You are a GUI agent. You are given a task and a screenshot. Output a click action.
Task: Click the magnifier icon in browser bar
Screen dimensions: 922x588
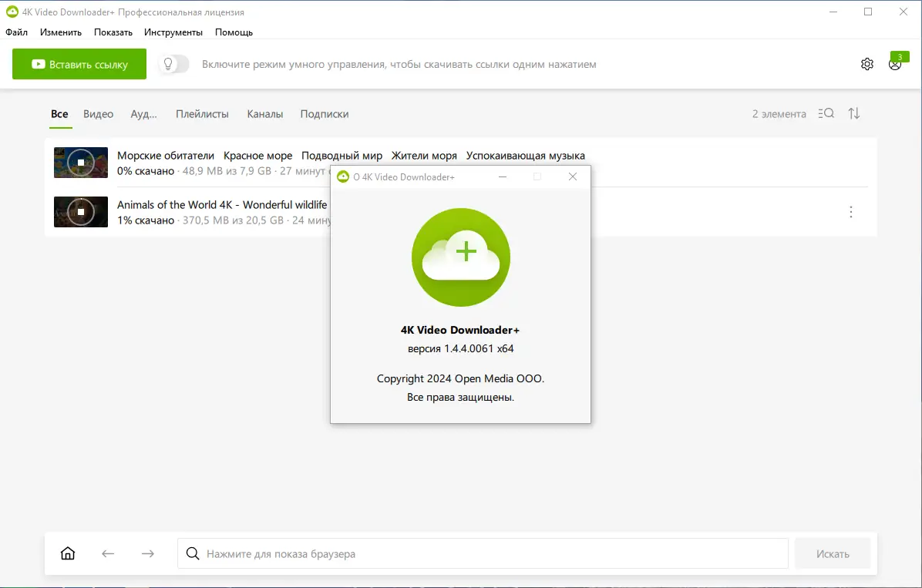(192, 553)
